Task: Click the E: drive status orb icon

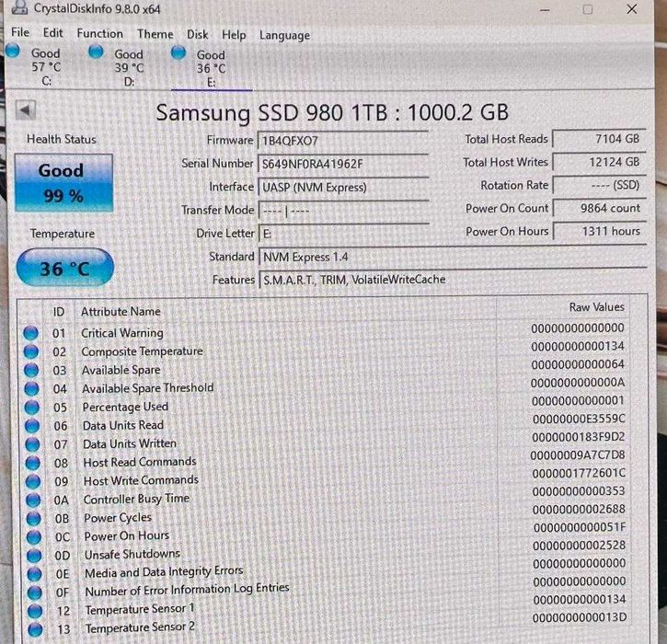Action: [x=178, y=52]
